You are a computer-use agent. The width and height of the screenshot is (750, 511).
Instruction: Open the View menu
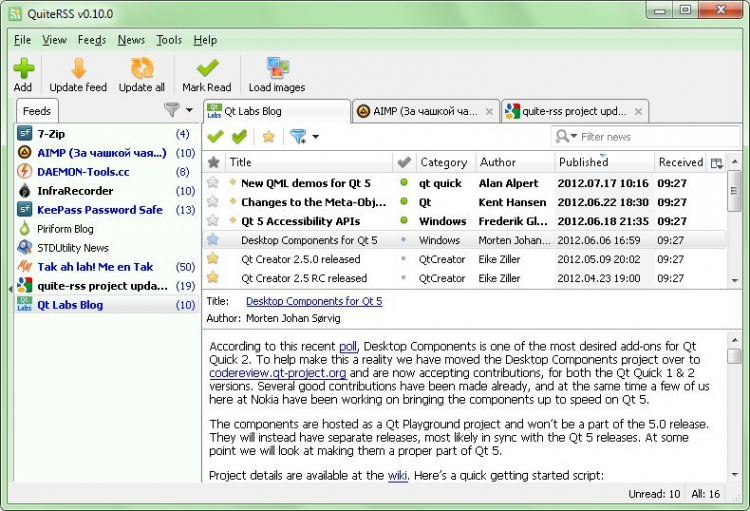tap(54, 40)
